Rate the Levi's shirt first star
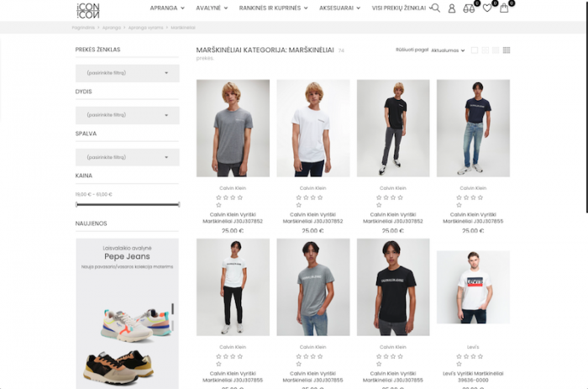This screenshot has width=588, height=389. coord(459,357)
